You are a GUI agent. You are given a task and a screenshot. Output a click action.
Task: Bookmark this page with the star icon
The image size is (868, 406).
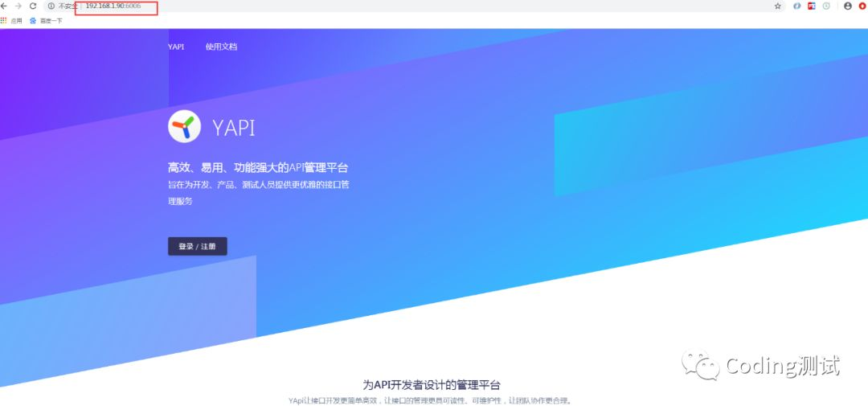point(778,6)
